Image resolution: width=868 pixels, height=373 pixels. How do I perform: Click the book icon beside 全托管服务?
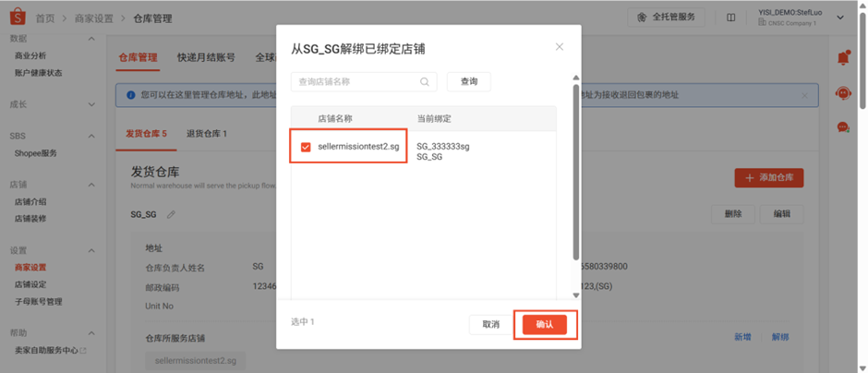(x=730, y=18)
